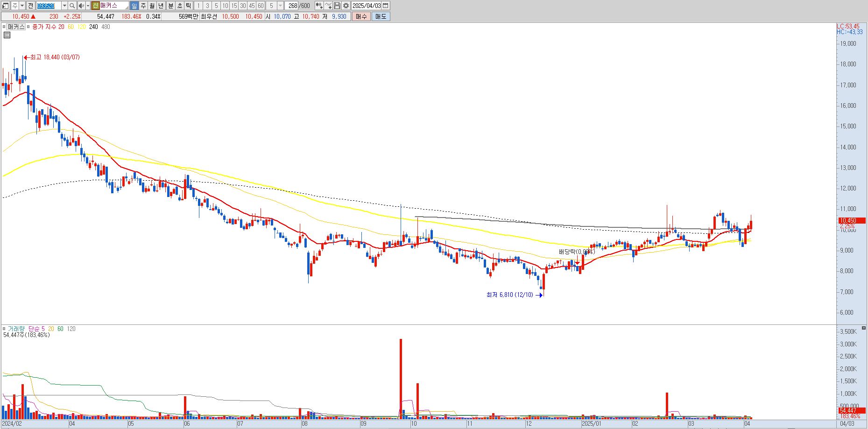Click the green 신 badge next to 매커스

point(95,6)
